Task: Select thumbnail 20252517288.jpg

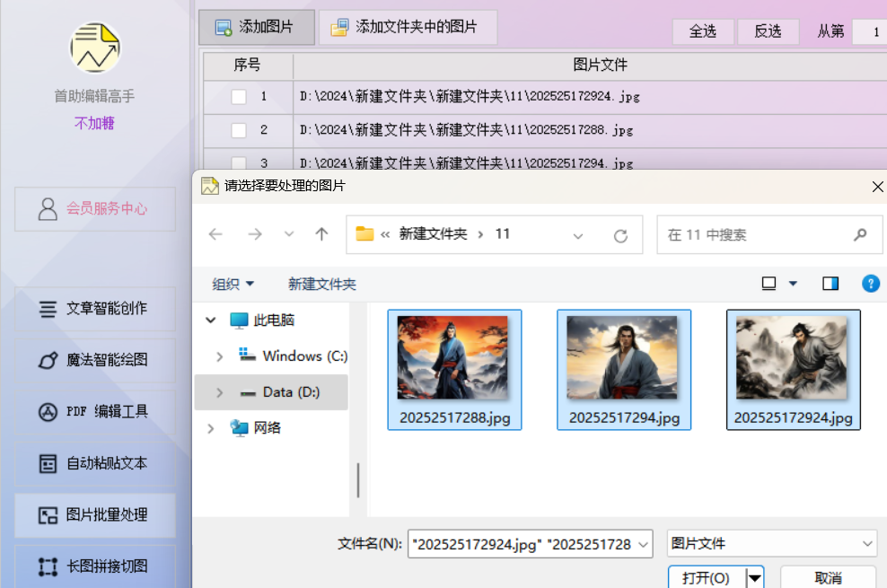Action: pos(454,370)
